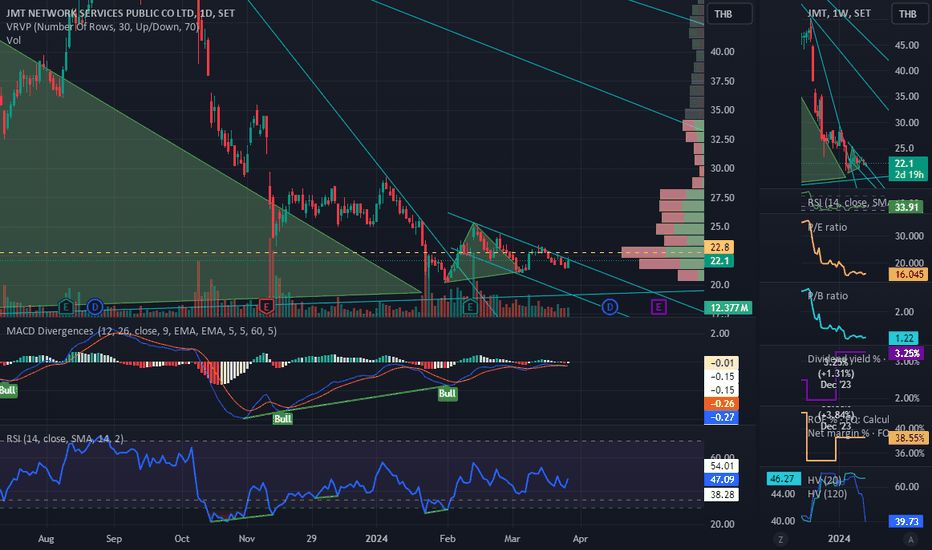
Task: Click the blue 47.09 RSI value label
Action: [722, 479]
